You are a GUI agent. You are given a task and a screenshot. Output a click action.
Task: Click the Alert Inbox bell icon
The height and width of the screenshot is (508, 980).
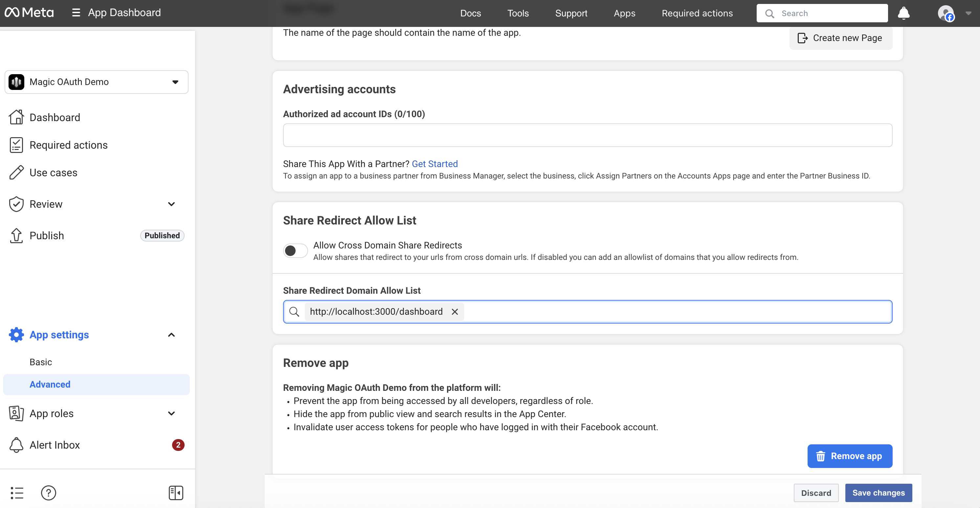[16, 445]
